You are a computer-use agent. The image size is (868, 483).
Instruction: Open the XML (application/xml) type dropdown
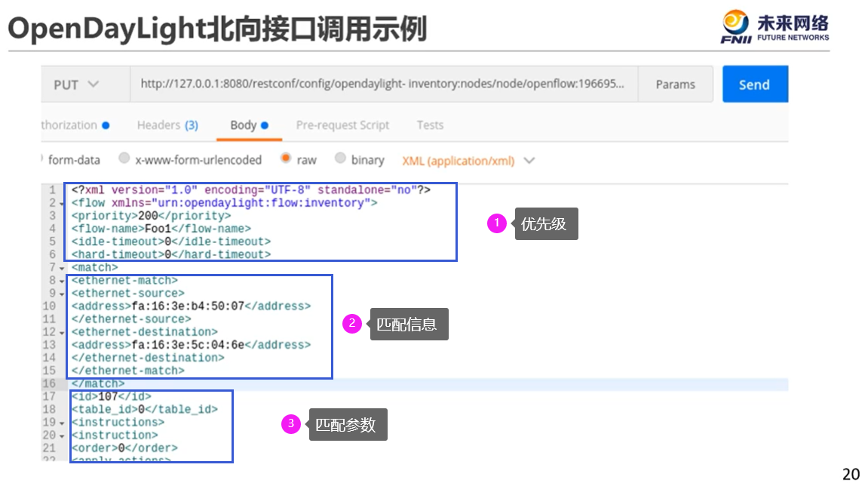[468, 161]
